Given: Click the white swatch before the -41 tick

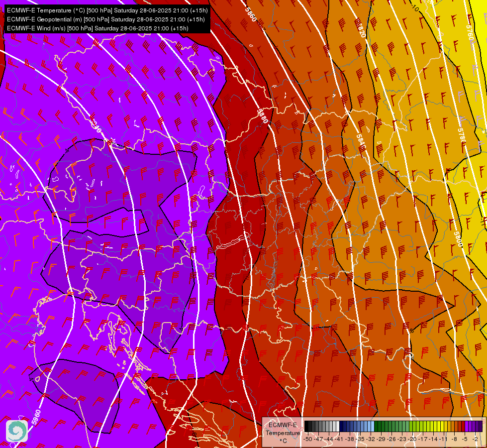Looking at the screenshot, I should pos(338,426).
